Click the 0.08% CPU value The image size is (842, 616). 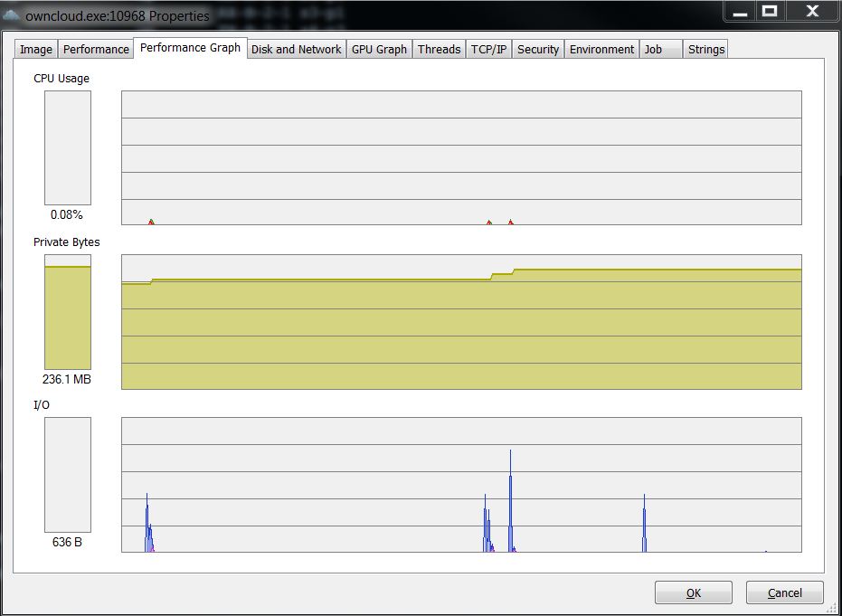67,214
